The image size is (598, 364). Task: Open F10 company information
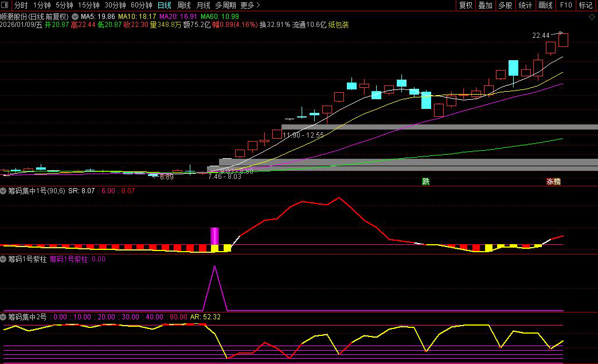point(566,5)
